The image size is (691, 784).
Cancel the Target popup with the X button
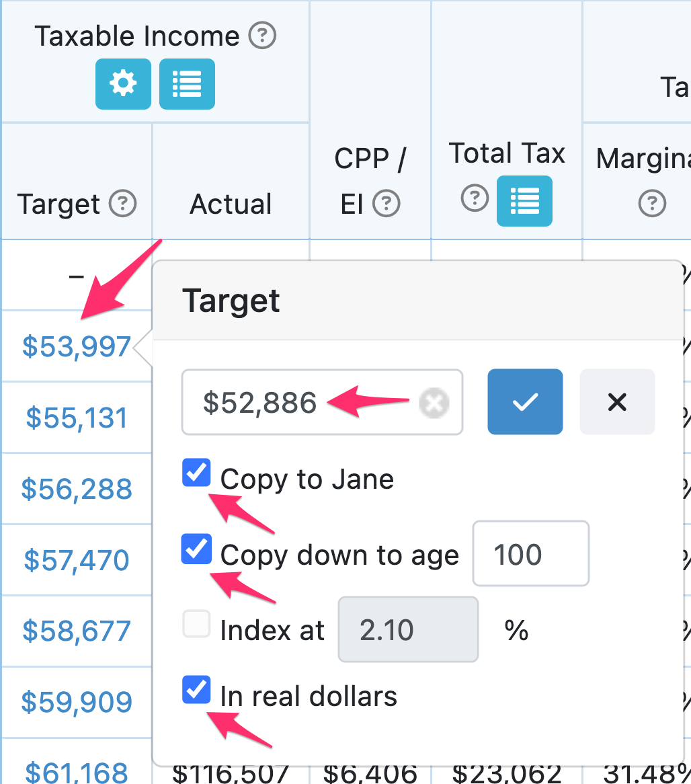pos(616,401)
